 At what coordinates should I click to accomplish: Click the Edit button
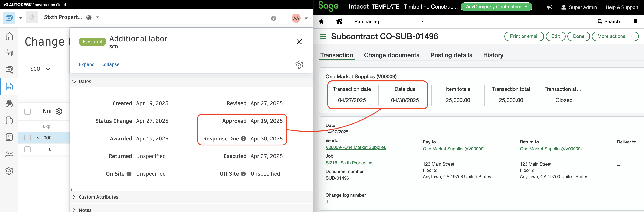click(555, 36)
